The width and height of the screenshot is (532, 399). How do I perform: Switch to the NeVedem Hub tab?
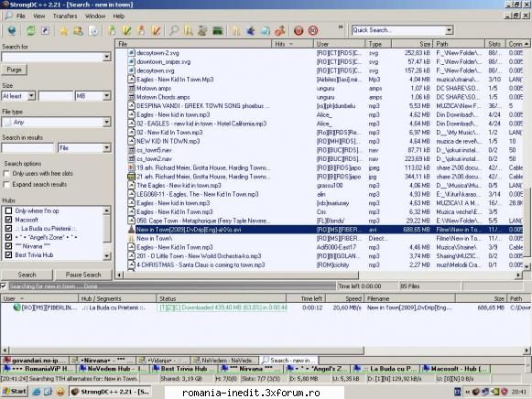click(x=113, y=369)
